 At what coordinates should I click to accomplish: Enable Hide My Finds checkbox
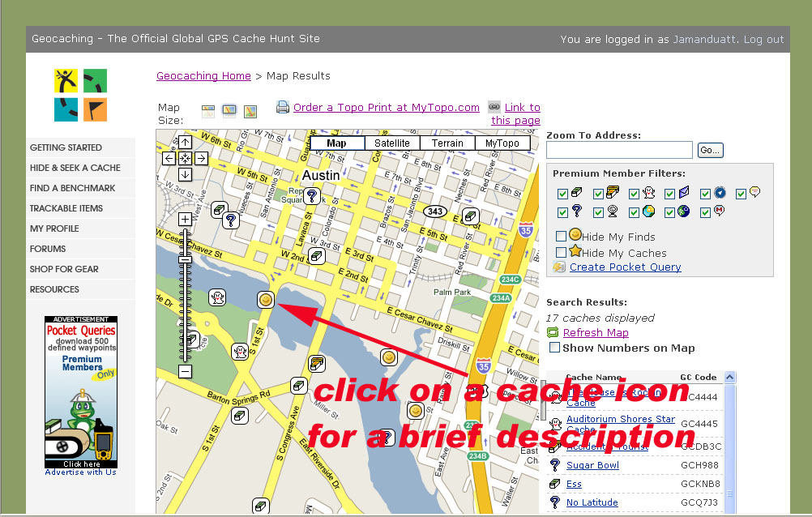click(561, 237)
